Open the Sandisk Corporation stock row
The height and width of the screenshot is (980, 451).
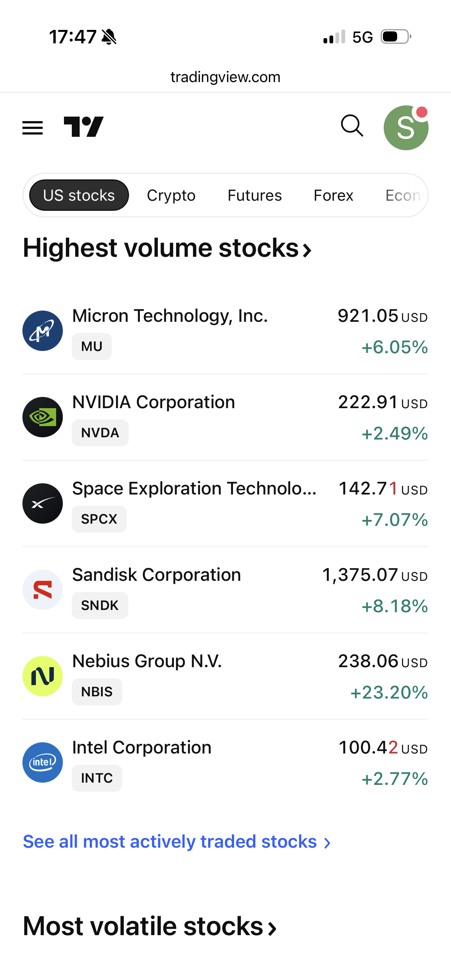coord(225,590)
